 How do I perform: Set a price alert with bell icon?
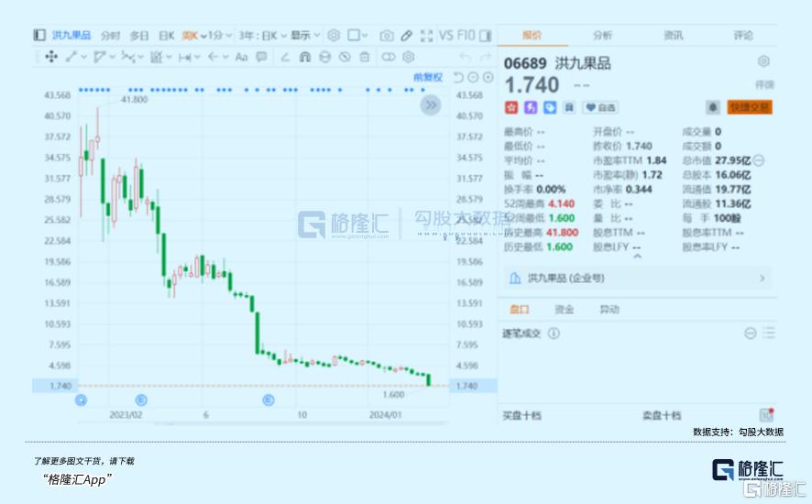point(713,107)
